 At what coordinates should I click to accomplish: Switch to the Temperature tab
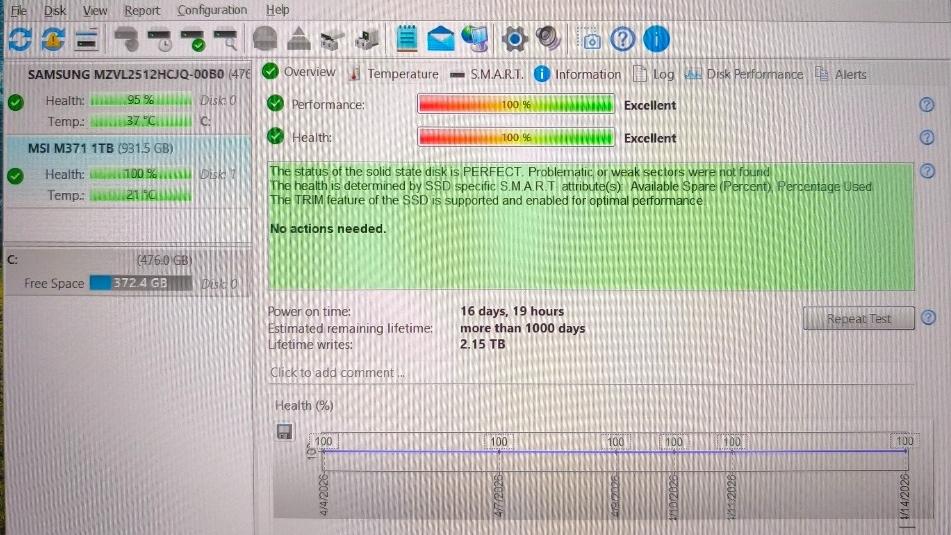click(394, 74)
